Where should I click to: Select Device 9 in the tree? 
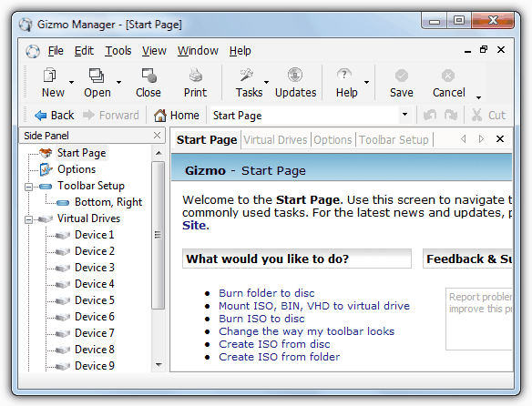[x=95, y=366]
